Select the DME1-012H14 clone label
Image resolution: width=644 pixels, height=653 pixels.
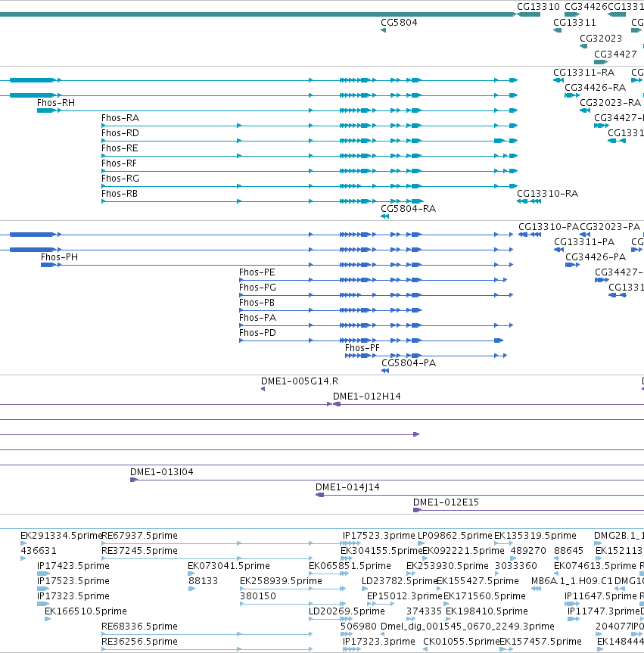366,396
